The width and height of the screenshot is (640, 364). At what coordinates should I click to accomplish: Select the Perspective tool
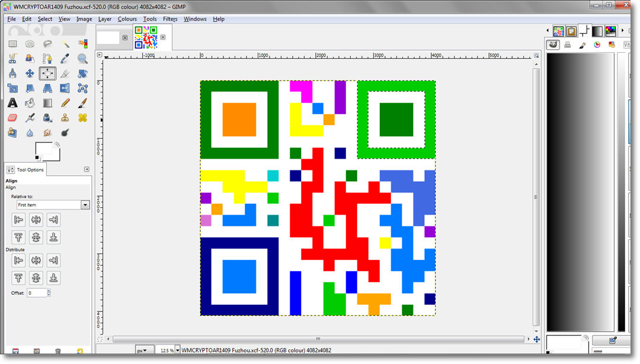click(47, 88)
